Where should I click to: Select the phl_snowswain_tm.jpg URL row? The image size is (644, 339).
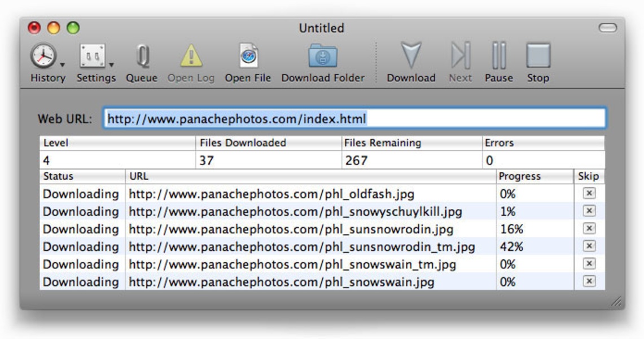322,264
